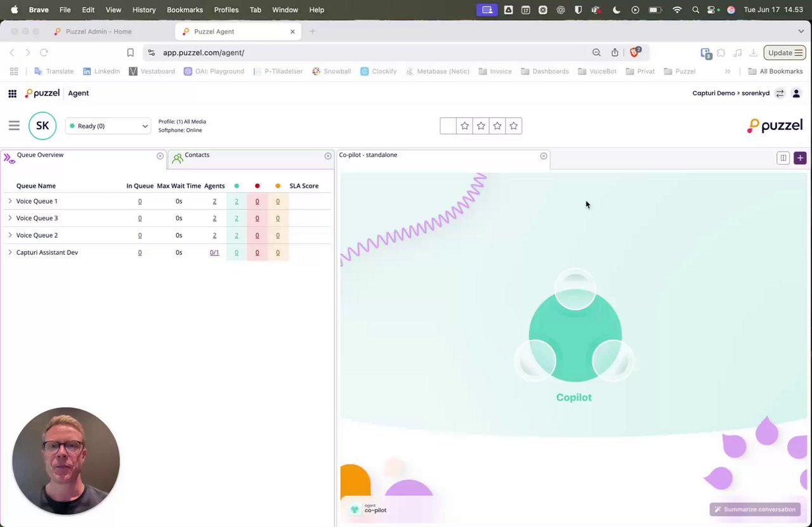Click Agents count for Voice Queue 3
Screen dimensions: 812x527
tap(214, 218)
